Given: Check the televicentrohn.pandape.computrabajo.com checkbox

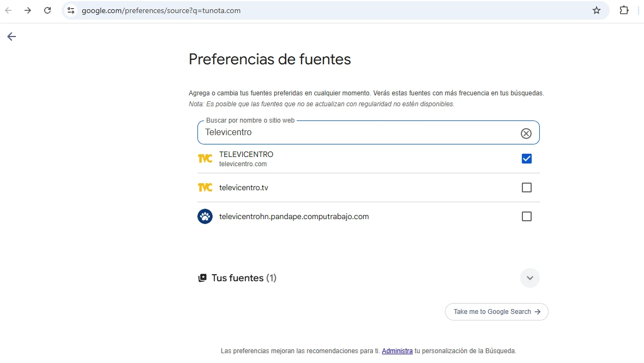Looking at the screenshot, I should point(527,216).
